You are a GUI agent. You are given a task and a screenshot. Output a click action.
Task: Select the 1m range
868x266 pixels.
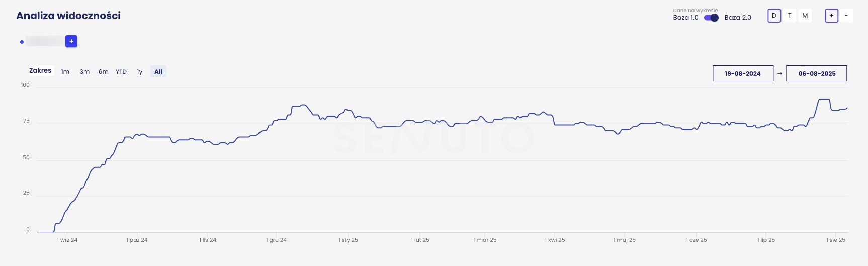(x=65, y=72)
